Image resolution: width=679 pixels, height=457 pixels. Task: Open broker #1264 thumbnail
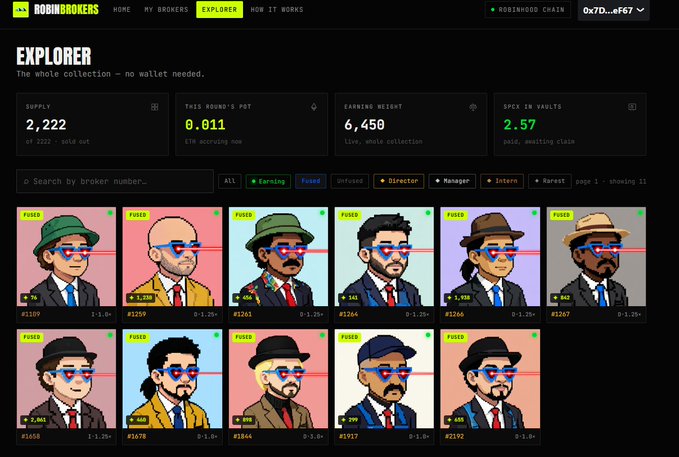click(384, 257)
